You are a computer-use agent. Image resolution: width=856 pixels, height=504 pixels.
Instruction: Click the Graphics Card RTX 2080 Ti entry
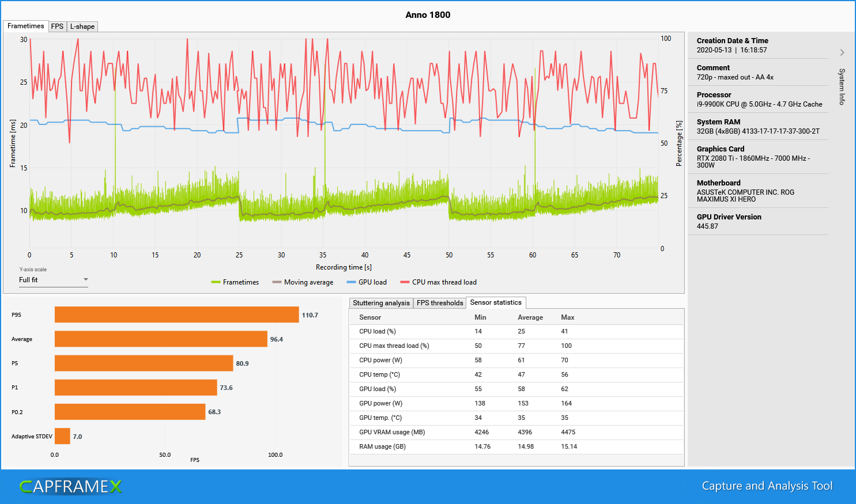coord(753,161)
